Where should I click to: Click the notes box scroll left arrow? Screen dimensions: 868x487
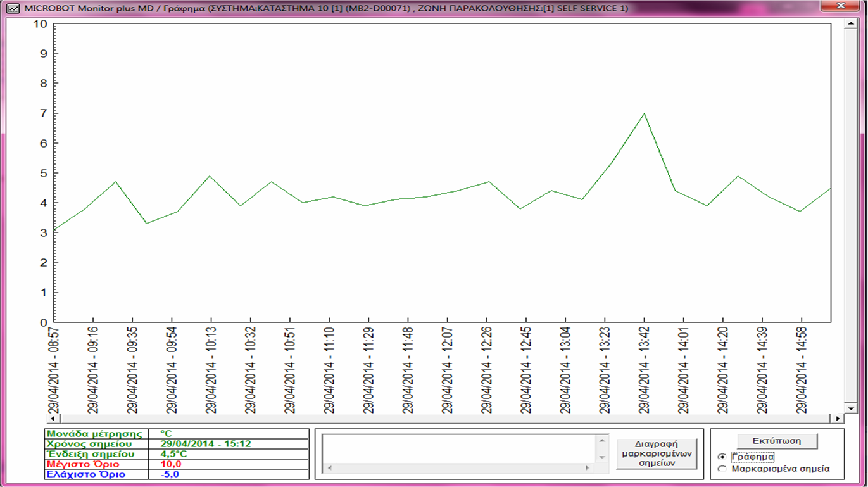click(x=328, y=469)
